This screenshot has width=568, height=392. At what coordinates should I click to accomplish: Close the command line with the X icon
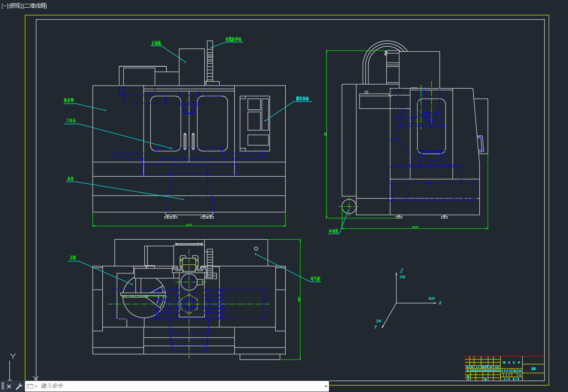9,386
